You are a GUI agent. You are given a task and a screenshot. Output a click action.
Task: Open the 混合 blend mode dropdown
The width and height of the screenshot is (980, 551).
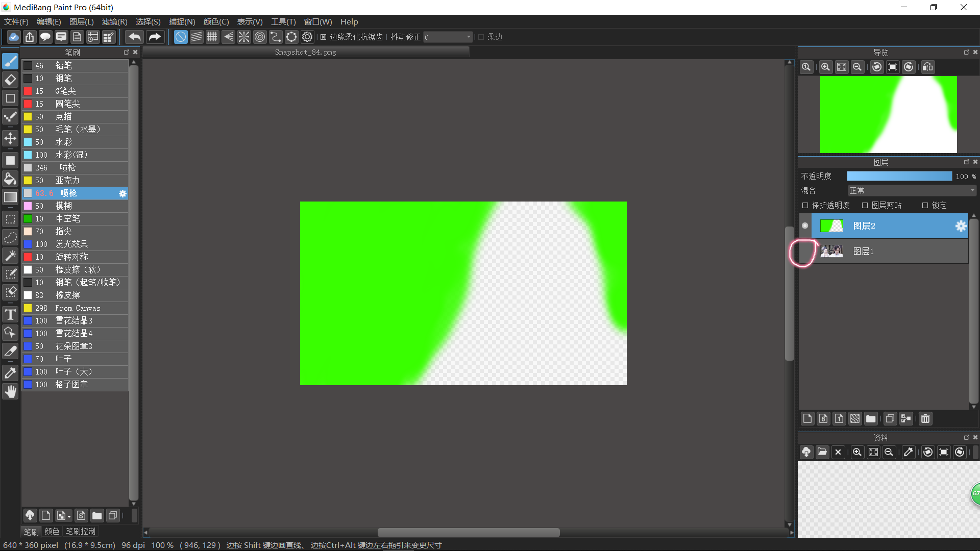coord(912,190)
